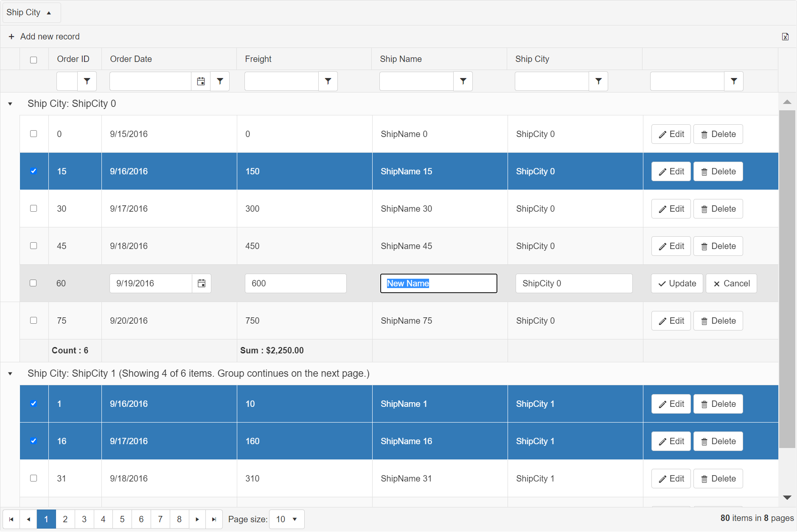Go to the next page
Viewport: 797px width, 532px height.
[x=197, y=519]
